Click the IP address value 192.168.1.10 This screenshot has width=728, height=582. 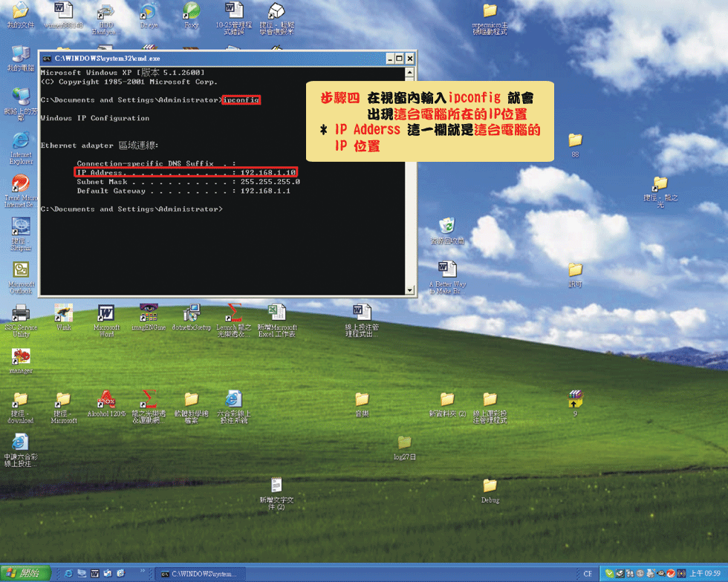(x=268, y=173)
